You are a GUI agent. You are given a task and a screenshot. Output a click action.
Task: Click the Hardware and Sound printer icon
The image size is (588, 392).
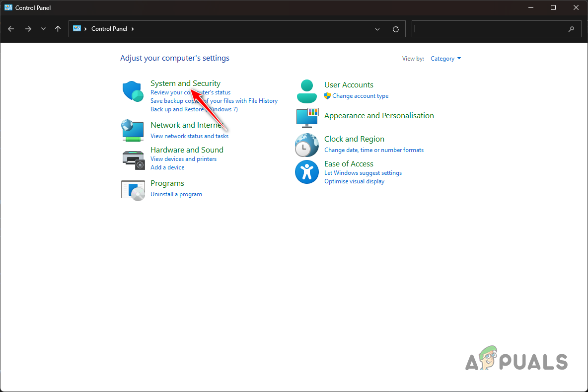(133, 159)
